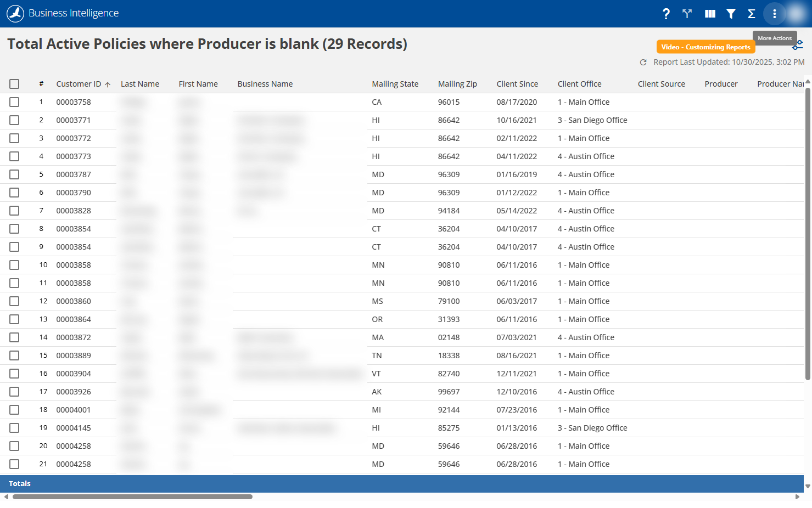Sort by Business Name column header
The image size is (812, 508).
coord(265,84)
